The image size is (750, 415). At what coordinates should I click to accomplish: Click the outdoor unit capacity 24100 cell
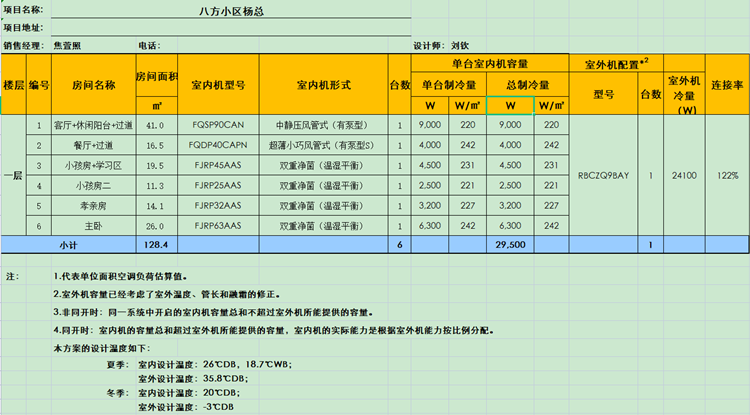tap(685, 175)
